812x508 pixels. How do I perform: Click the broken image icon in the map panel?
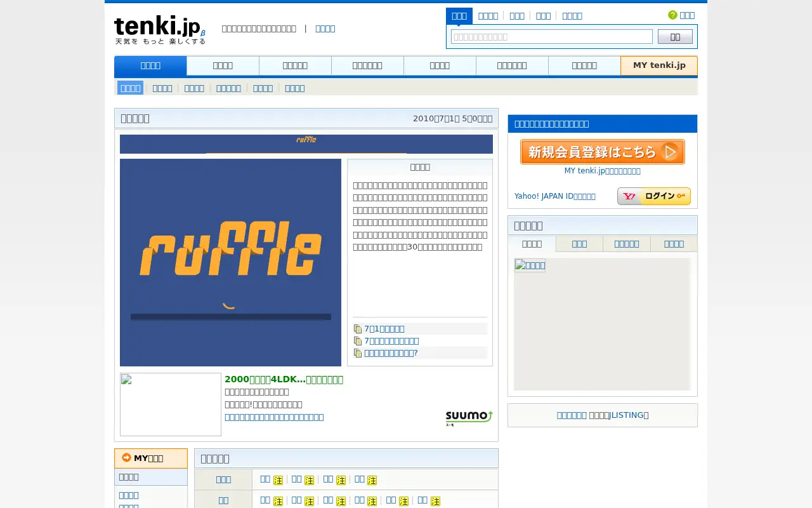point(530,265)
